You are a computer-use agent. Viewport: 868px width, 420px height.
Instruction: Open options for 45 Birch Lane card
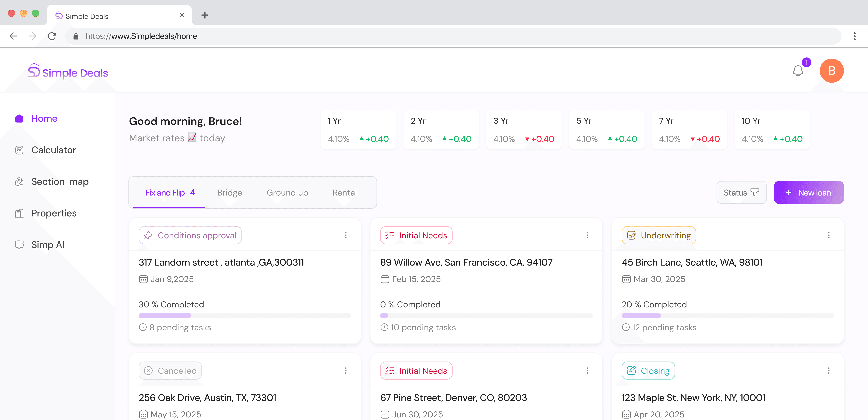[x=829, y=235]
